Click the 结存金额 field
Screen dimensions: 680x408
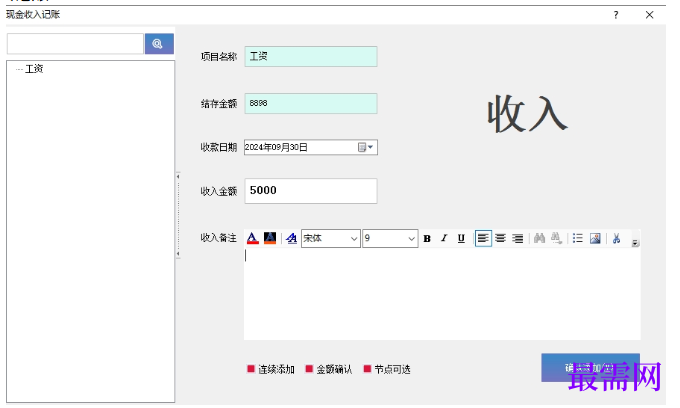coord(311,104)
